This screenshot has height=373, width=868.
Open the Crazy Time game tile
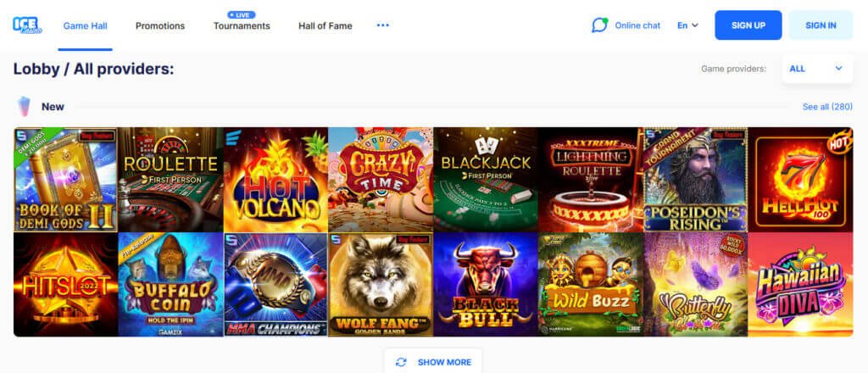(381, 180)
